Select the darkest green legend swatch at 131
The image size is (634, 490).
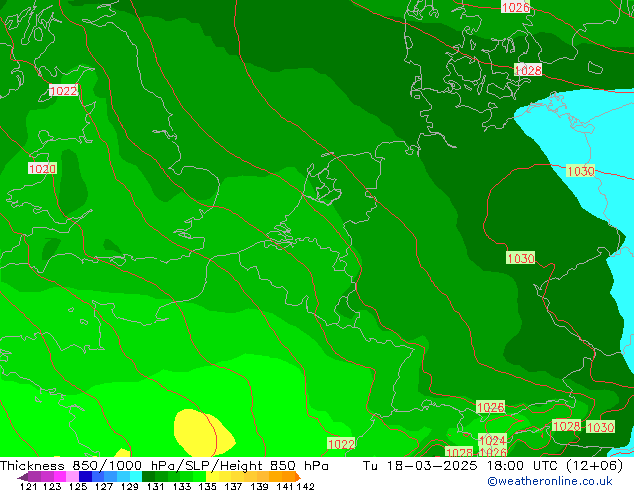(148, 476)
